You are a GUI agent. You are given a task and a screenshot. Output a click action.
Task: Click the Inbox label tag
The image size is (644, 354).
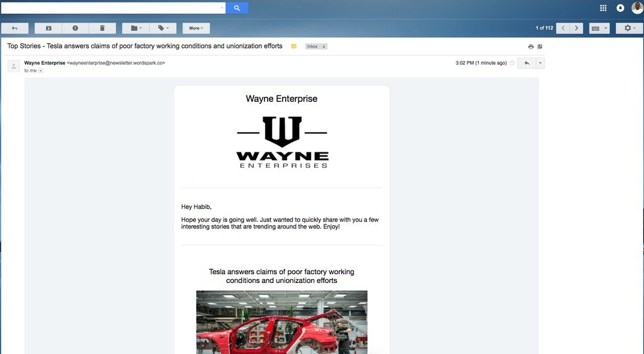pos(312,47)
